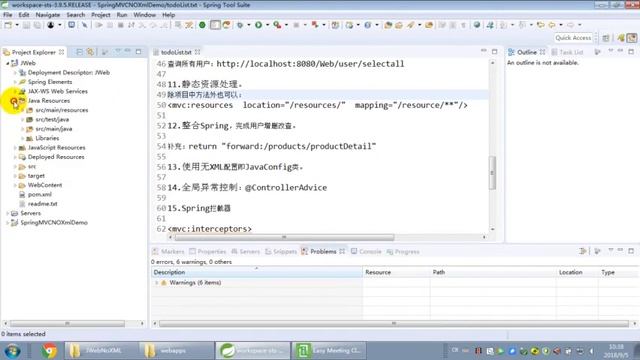640x360 pixels.
Task: Click Collapse All in Project Explorer
Action: 79,52
